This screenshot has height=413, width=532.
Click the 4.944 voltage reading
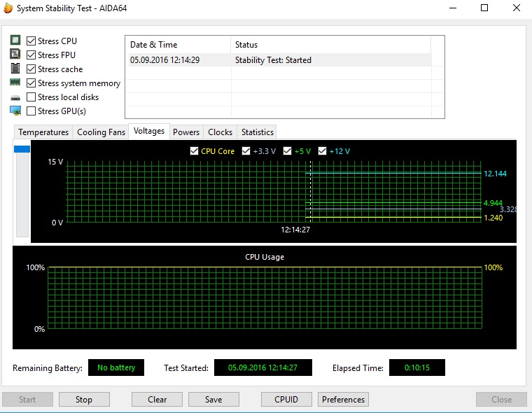(493, 203)
